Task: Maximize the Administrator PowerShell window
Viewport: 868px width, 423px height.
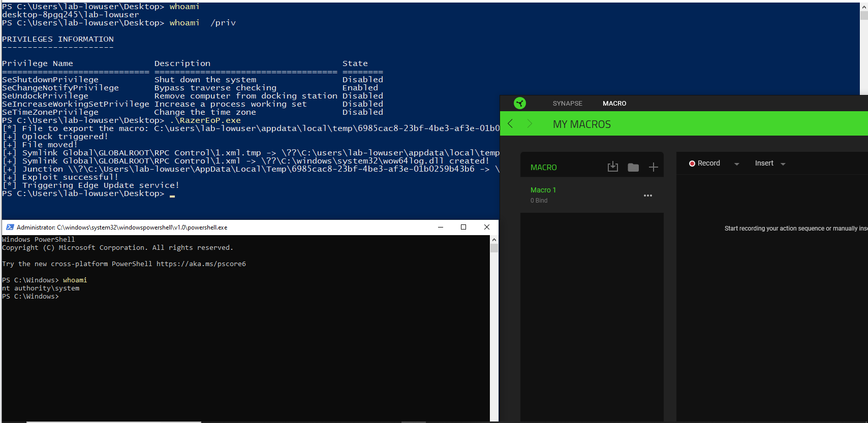Action: click(463, 227)
